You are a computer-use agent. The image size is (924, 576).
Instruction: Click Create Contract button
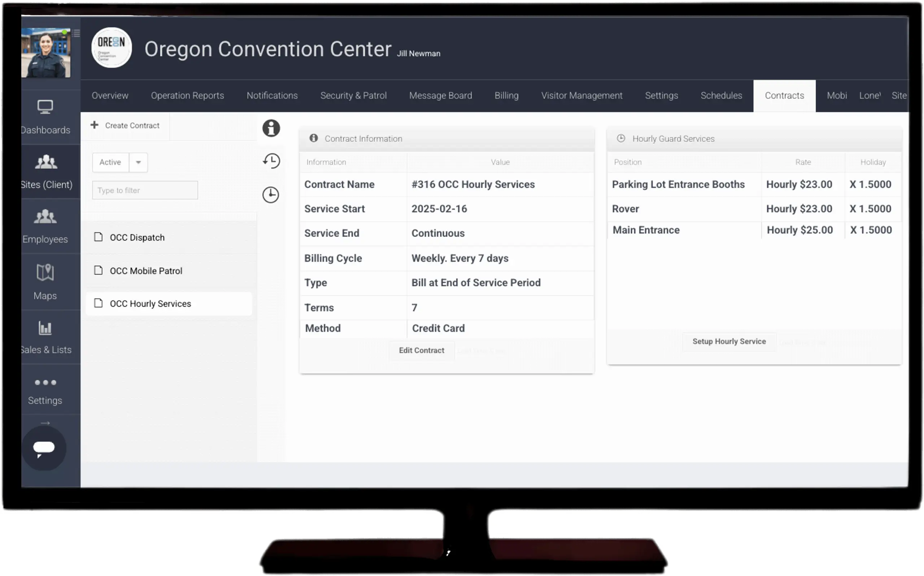pos(125,125)
